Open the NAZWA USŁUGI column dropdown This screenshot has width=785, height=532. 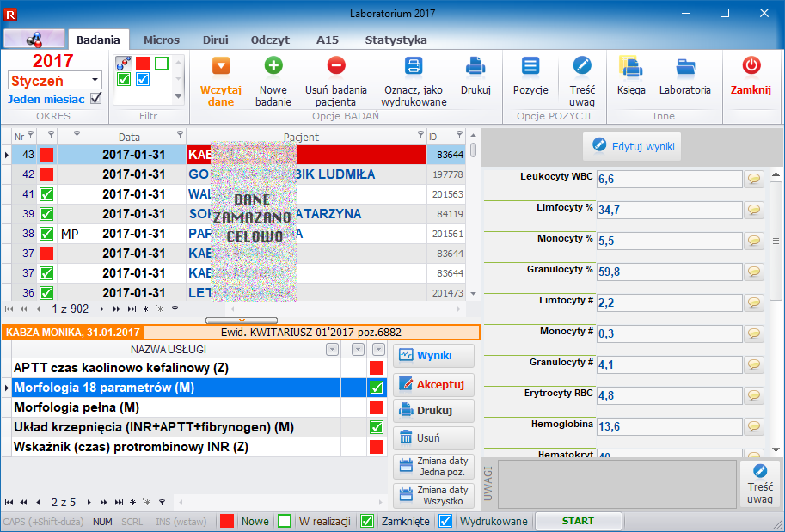click(332, 350)
